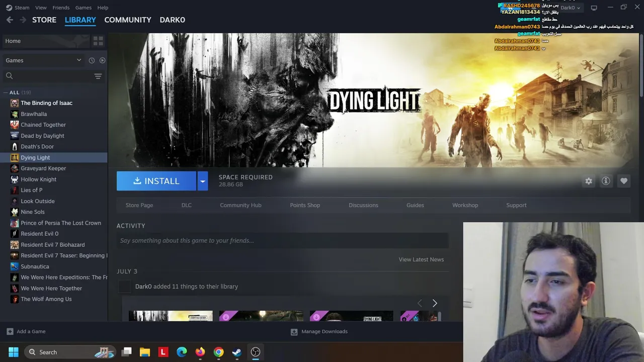Open File Explorer from the taskbar
This screenshot has height=362, width=644.
click(145, 352)
